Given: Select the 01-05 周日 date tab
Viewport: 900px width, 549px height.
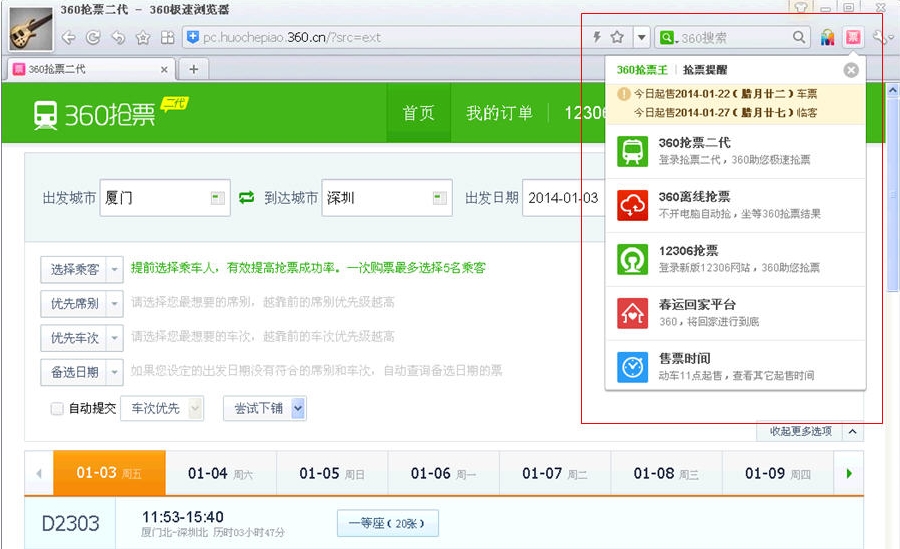Looking at the screenshot, I should click(332, 473).
